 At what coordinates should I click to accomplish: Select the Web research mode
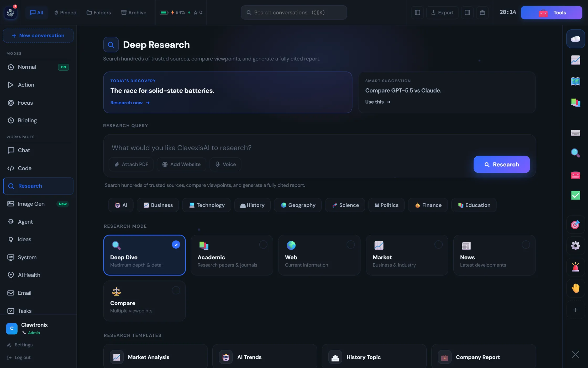coord(319,255)
